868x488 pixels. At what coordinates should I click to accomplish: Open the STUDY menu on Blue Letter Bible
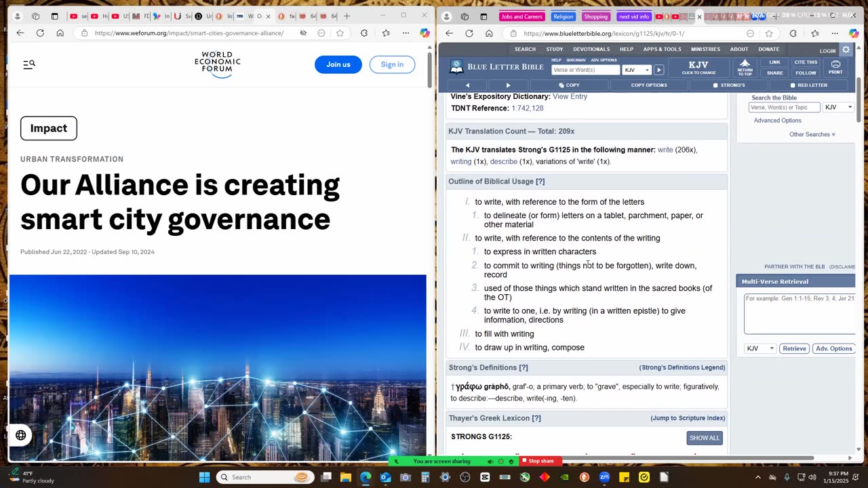(x=555, y=49)
